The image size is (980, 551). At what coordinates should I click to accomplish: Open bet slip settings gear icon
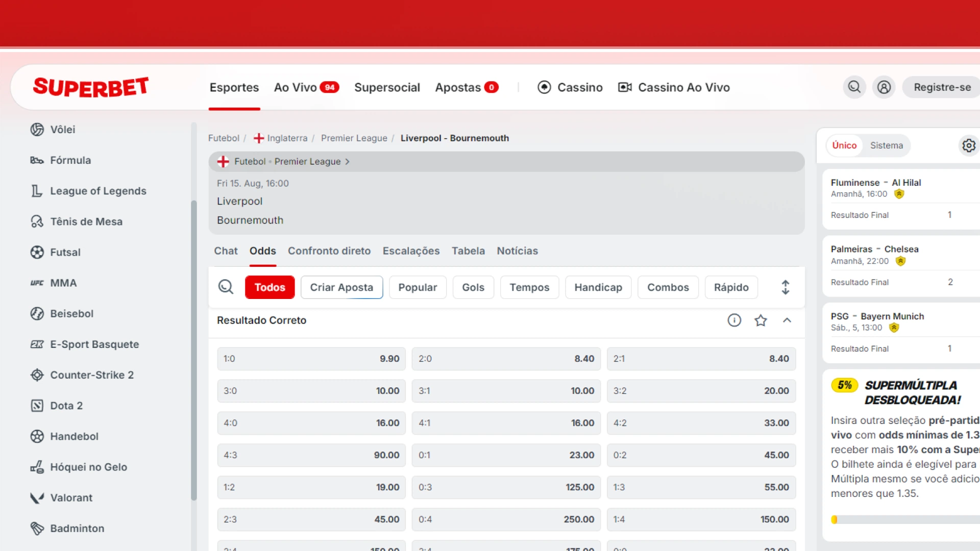(968, 145)
